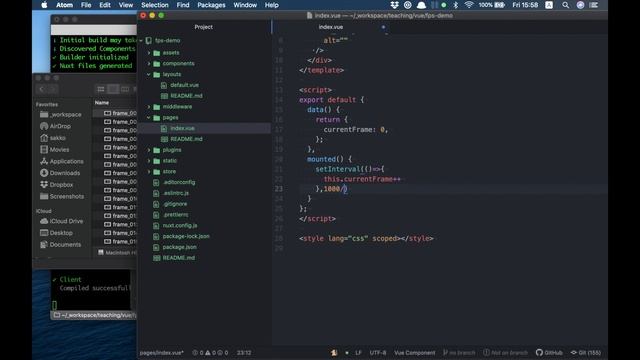Select the index.vue editor tab
Image resolution: width=640 pixels, height=360 pixels.
[x=331, y=27]
